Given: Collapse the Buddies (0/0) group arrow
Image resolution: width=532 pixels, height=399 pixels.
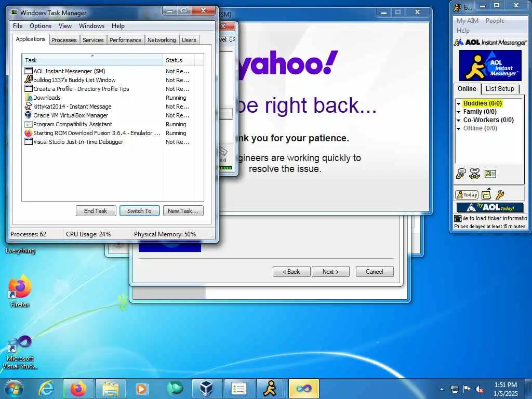Looking at the screenshot, I should [x=458, y=103].
